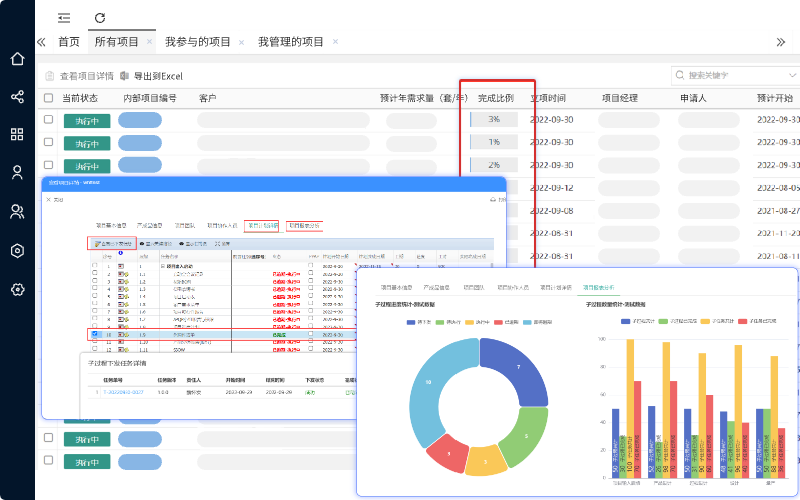Open the settings gear icon in sidebar
This screenshot has height=500, width=800.
click(x=17, y=289)
